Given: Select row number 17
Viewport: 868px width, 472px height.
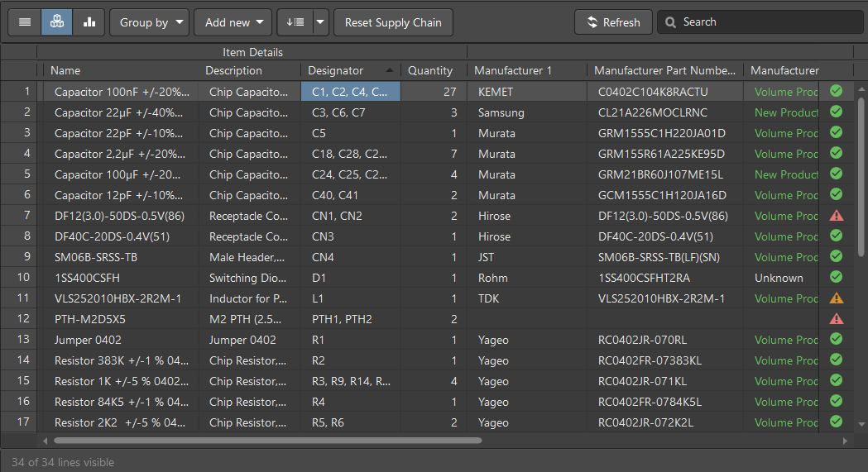Looking at the screenshot, I should pos(22,422).
